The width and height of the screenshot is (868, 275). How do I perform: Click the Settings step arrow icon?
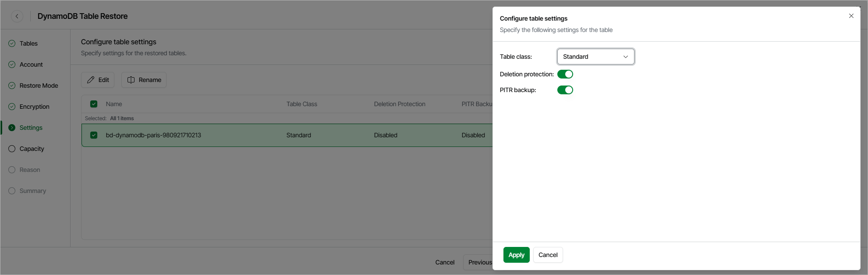point(12,128)
